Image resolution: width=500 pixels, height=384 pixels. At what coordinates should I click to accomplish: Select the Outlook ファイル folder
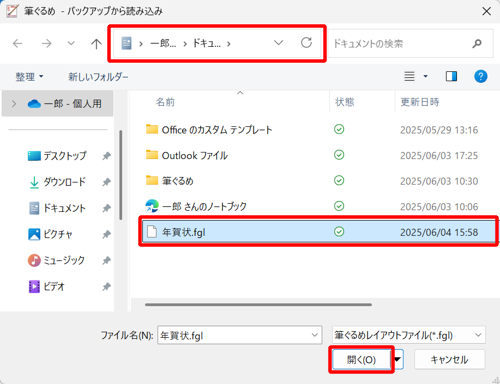tap(195, 155)
